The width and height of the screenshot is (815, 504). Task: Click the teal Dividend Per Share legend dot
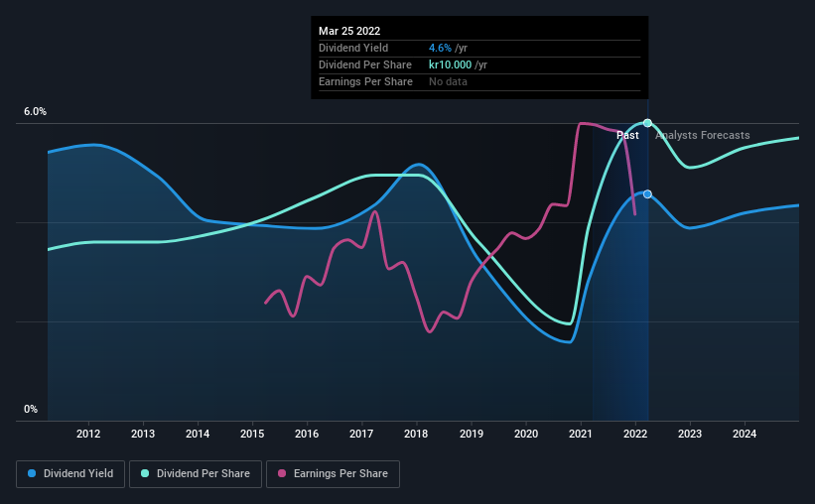(145, 473)
